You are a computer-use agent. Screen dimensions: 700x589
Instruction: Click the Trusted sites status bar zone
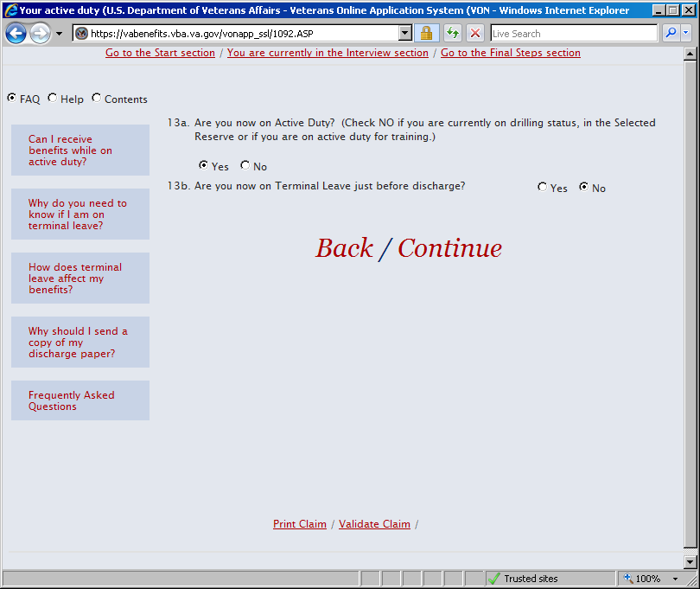pos(551,579)
